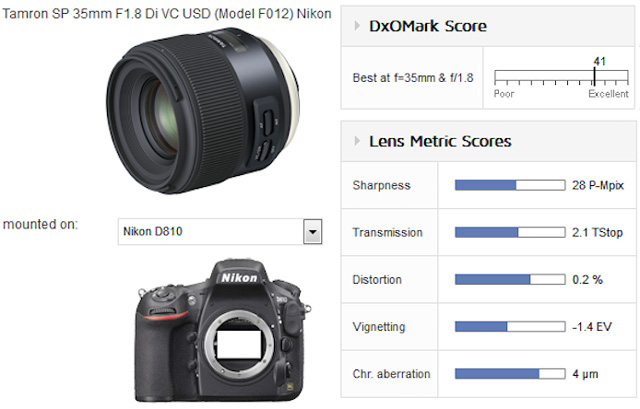Click the Nikon D810 combo box

(x=220, y=231)
